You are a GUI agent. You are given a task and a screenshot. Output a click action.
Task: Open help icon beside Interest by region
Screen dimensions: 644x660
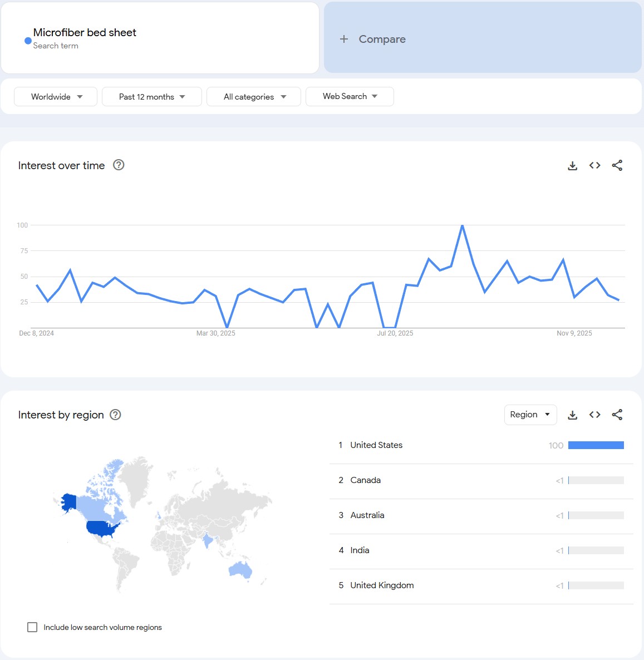coord(115,415)
